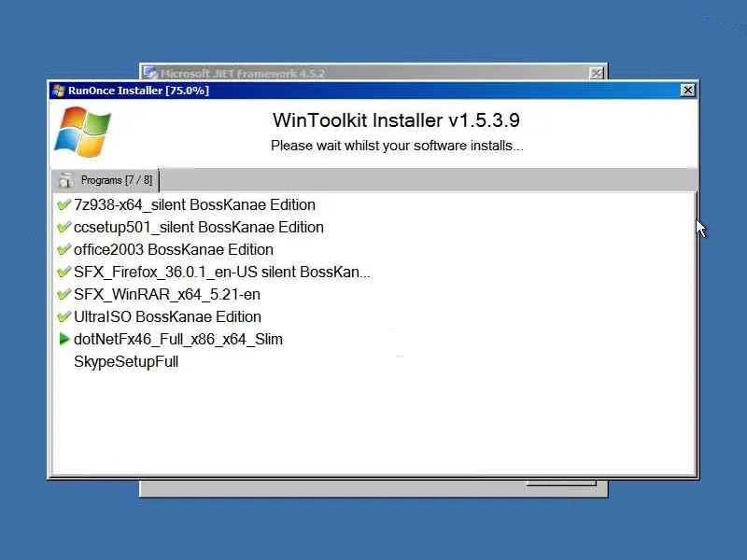747x560 pixels.
Task: Select the 7z938-x64_silent BossKanae Edition entry
Action: coord(194,204)
